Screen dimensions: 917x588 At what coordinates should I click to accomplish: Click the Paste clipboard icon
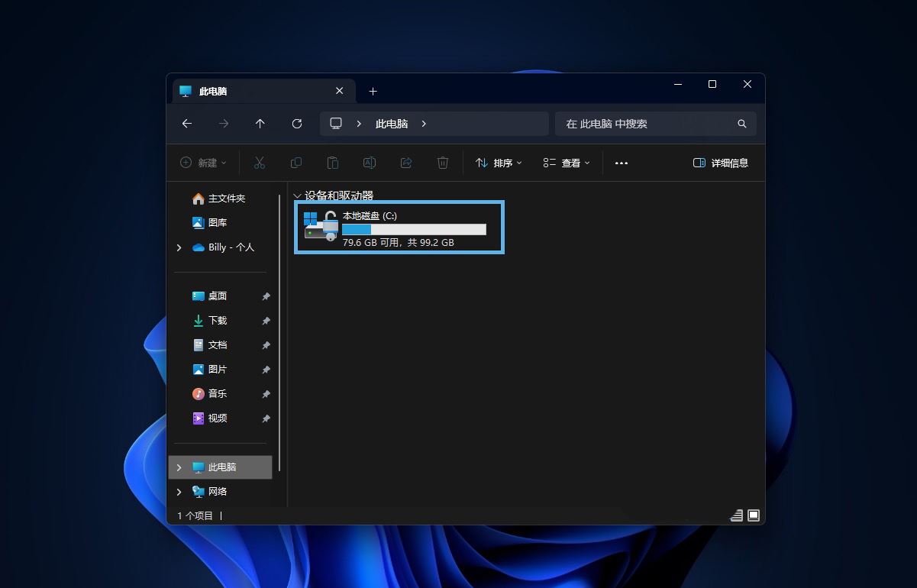pyautogui.click(x=332, y=163)
